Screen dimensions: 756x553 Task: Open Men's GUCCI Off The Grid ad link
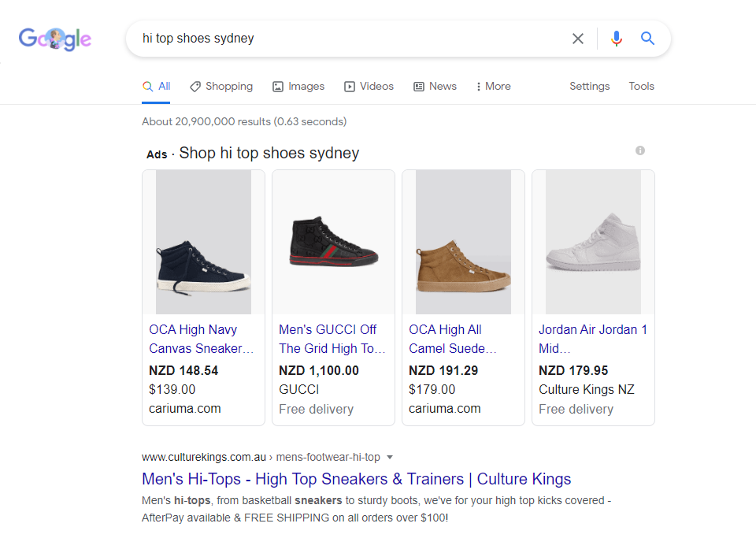point(332,339)
